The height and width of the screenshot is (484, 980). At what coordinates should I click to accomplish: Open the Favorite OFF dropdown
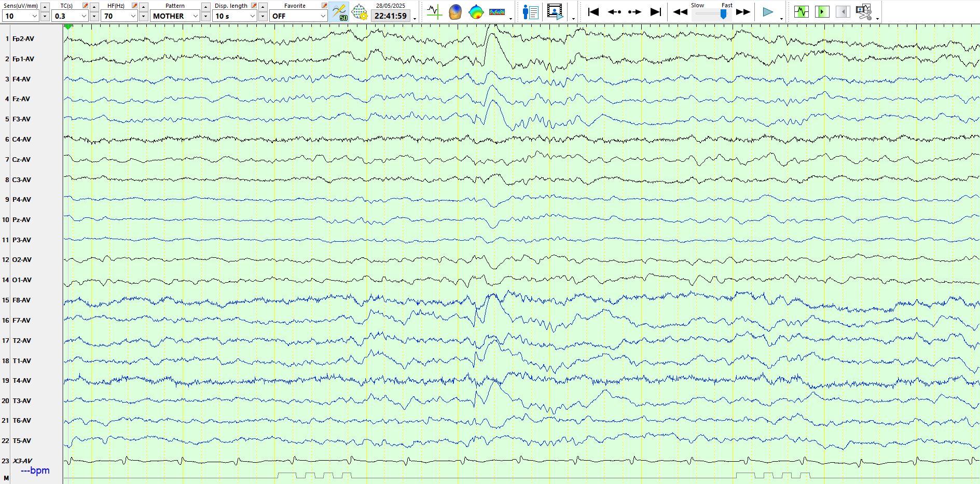pyautogui.click(x=298, y=16)
